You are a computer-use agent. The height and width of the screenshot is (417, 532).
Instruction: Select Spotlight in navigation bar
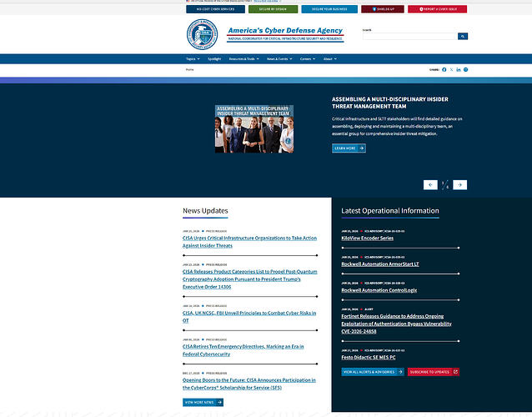214,59
